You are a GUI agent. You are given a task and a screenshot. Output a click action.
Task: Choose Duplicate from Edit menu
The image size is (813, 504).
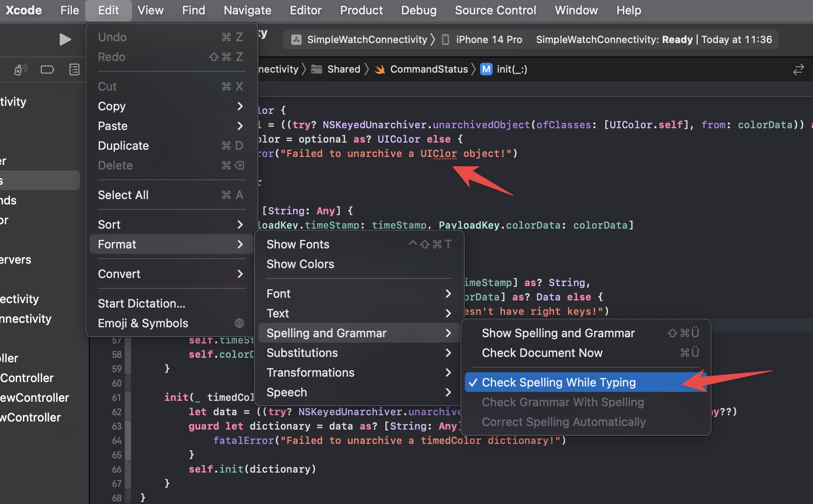coord(171,145)
